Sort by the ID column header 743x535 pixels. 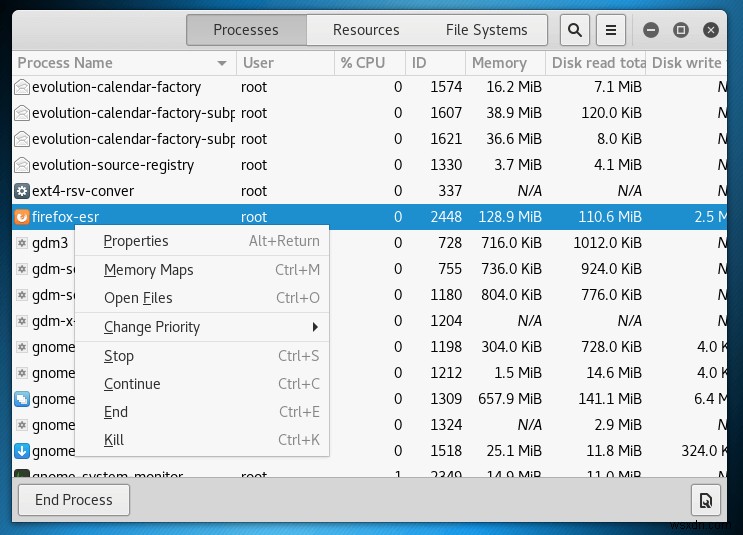[435, 63]
